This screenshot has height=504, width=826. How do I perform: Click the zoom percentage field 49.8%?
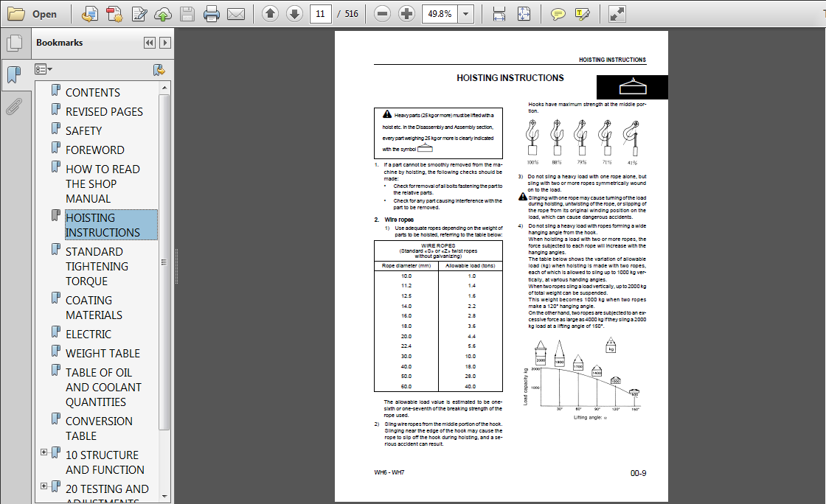(440, 14)
